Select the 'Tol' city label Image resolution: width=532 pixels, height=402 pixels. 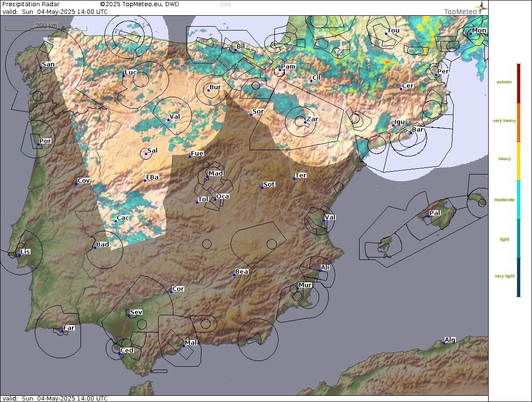[203, 199]
